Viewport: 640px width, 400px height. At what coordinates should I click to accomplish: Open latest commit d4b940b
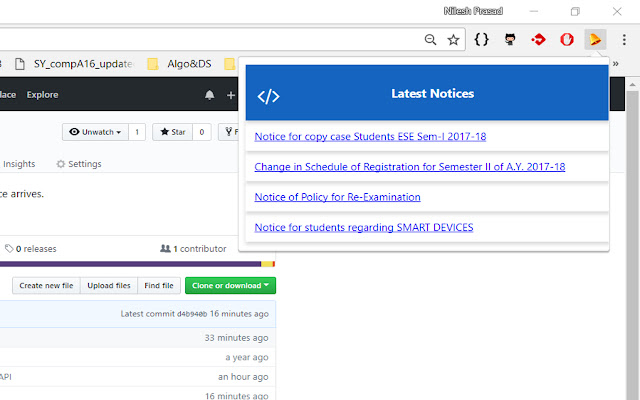(192, 314)
